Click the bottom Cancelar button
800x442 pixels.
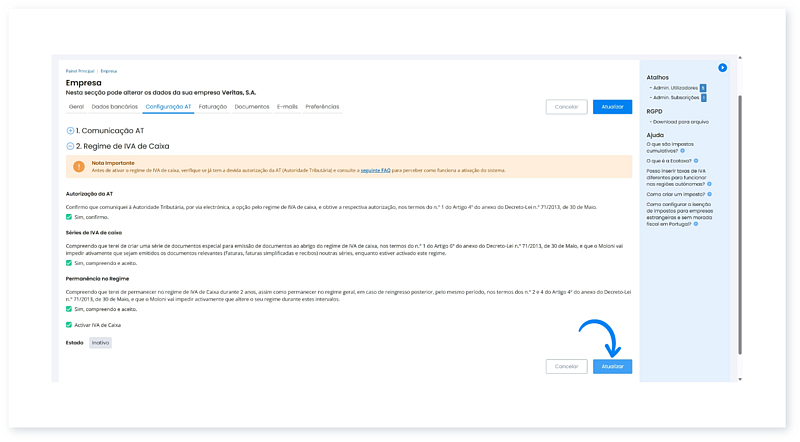coord(566,366)
